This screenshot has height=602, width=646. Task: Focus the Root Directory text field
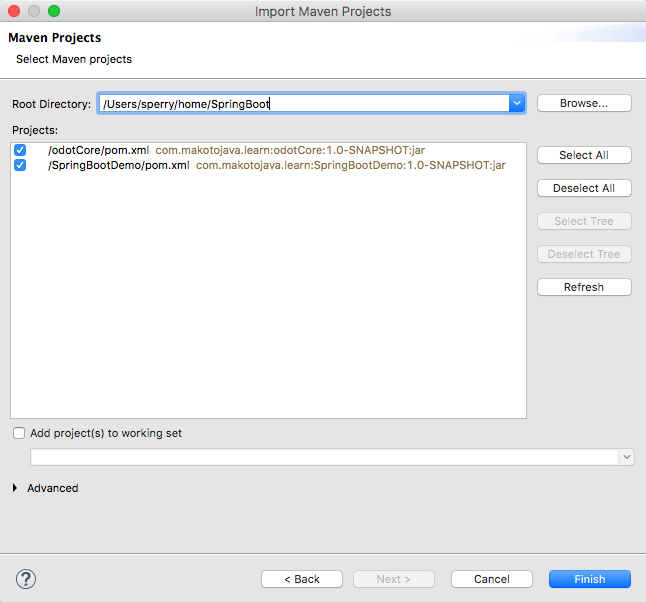(x=304, y=103)
